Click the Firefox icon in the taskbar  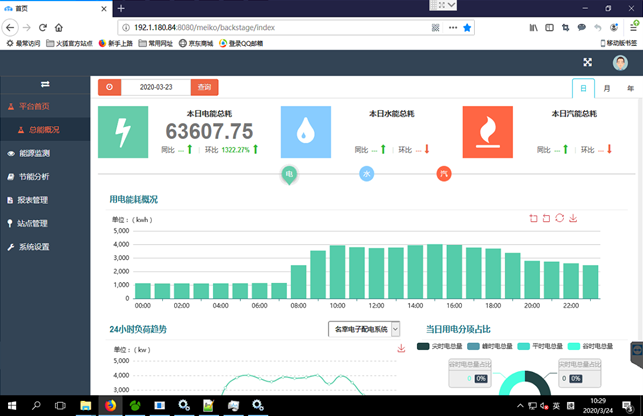[x=110, y=406]
